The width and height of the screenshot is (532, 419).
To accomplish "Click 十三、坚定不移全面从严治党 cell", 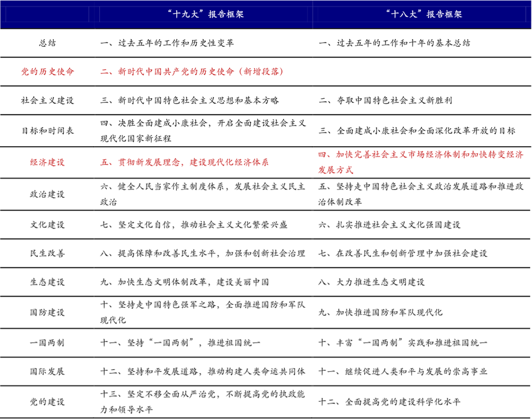I will coord(203,402).
